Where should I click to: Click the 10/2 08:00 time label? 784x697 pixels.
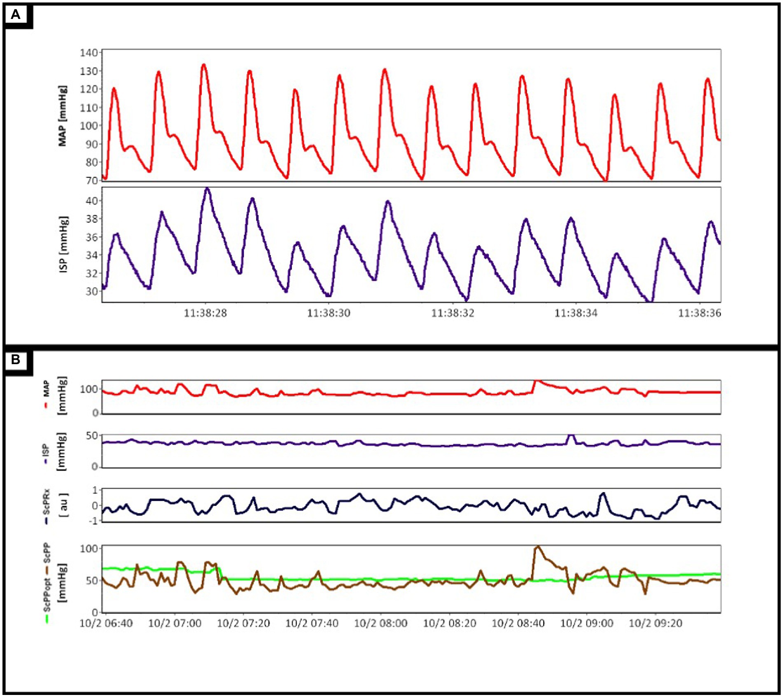click(381, 624)
